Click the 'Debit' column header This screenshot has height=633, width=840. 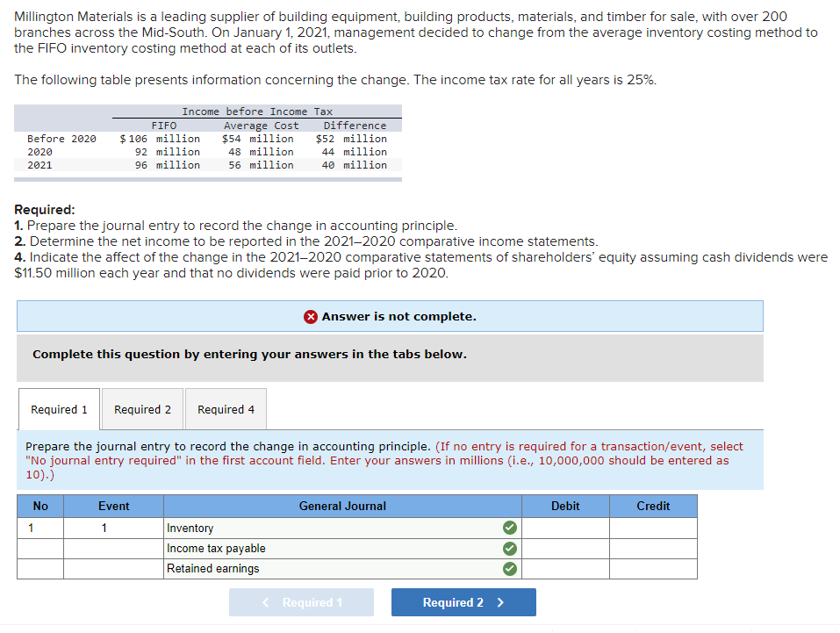click(566, 506)
